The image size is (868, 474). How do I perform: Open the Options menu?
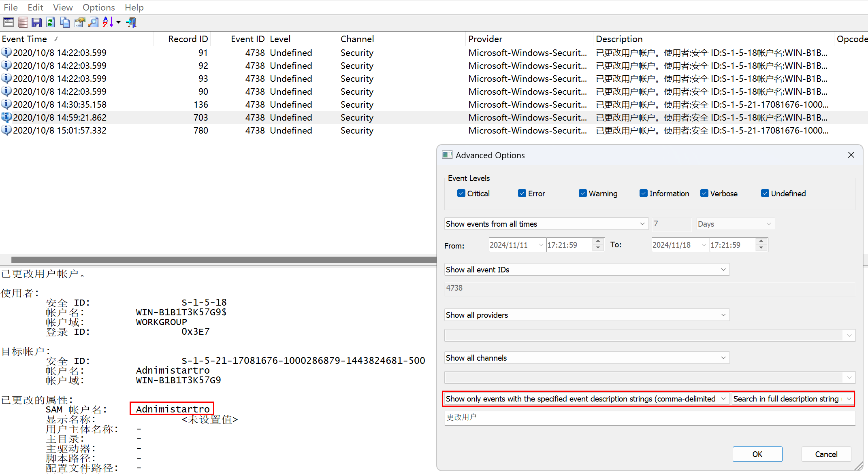98,7
